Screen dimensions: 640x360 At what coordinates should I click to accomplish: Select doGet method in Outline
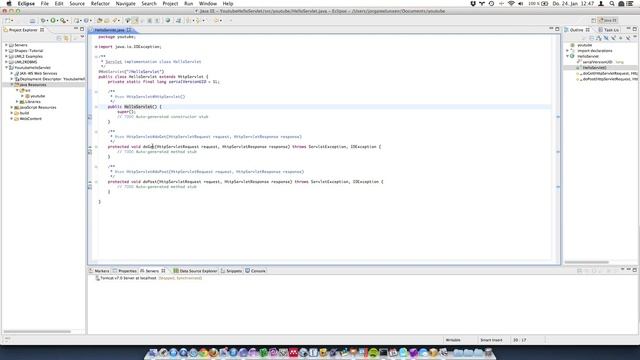607,73
